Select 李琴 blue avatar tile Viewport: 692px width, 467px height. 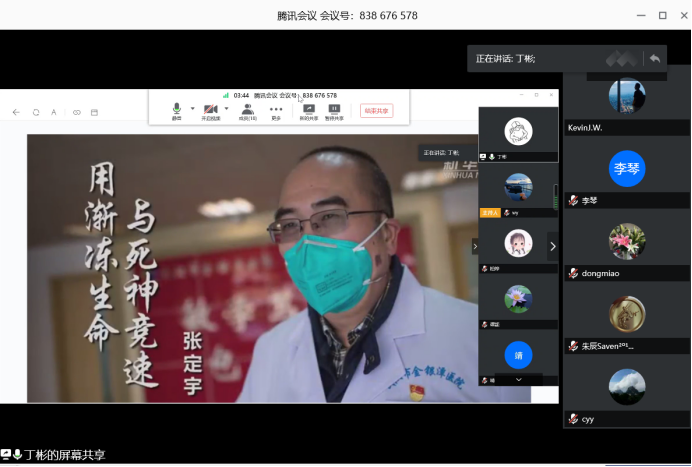[627, 168]
